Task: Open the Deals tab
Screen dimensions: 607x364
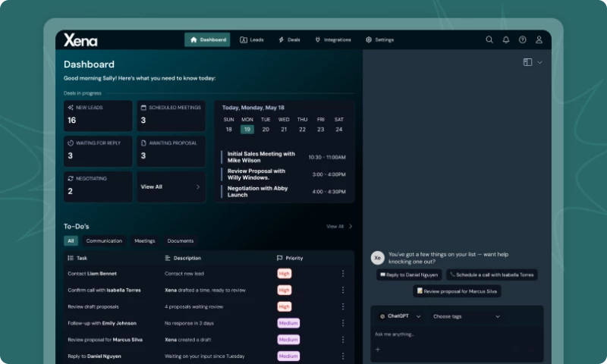Action: click(x=289, y=39)
